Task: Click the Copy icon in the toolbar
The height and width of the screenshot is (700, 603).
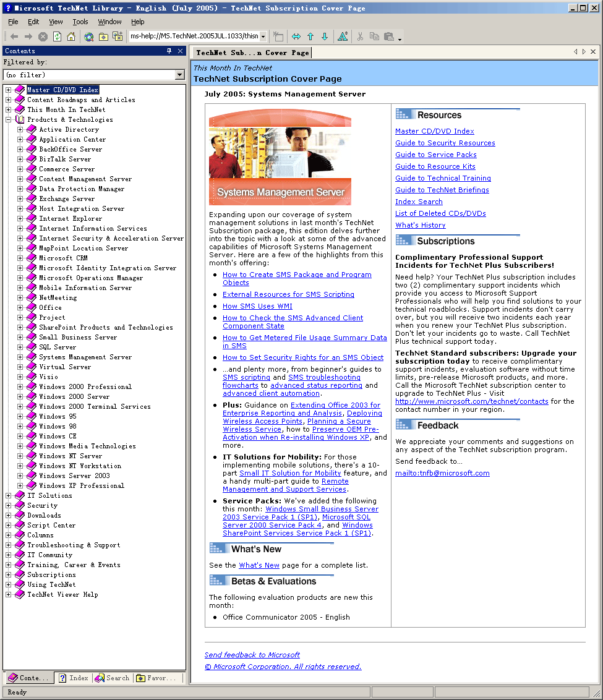Action: coord(374,36)
